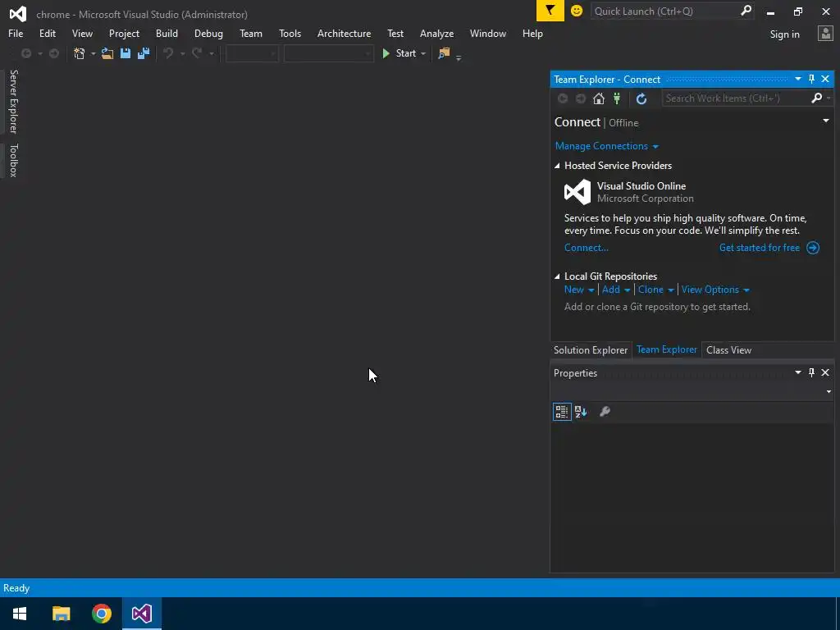Click the Quick Launch search magnifier

click(746, 11)
